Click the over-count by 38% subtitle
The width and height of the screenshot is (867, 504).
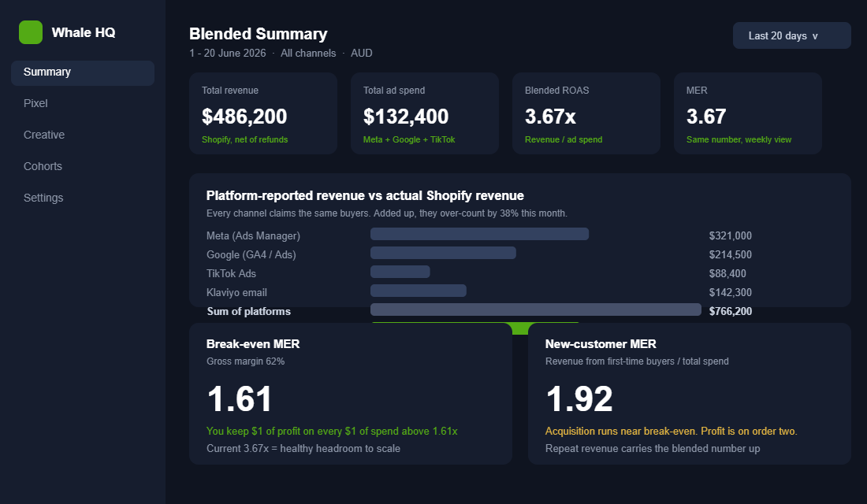pyautogui.click(x=386, y=213)
